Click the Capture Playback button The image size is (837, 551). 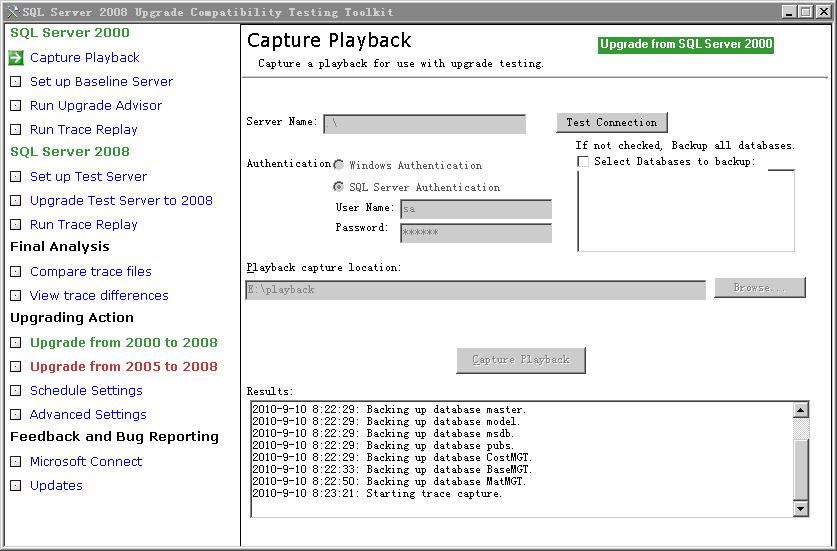pos(521,360)
